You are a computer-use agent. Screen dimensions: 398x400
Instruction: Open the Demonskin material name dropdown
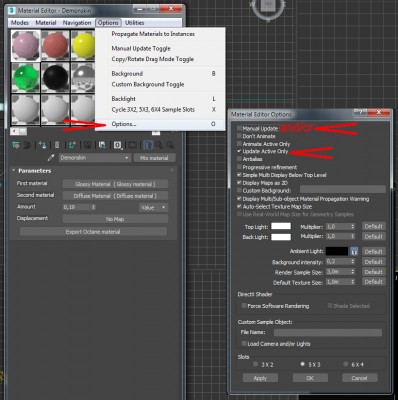(94, 158)
